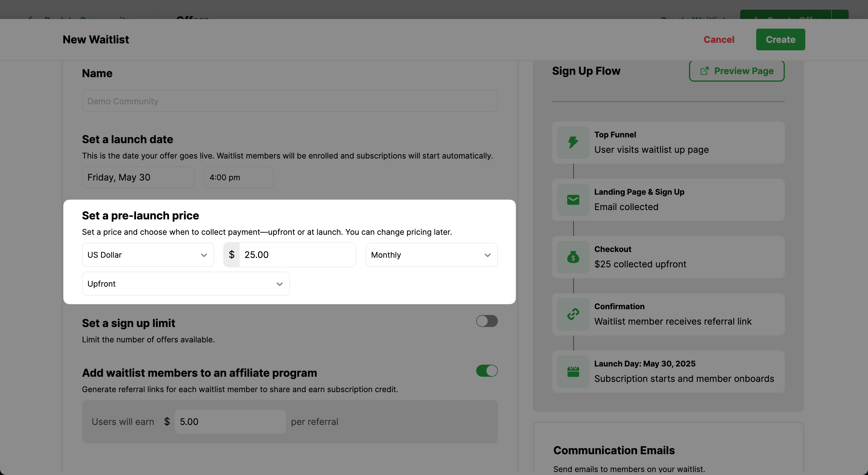This screenshot has height=475, width=868.
Task: Cancel the new waitlist
Action: [719, 39]
